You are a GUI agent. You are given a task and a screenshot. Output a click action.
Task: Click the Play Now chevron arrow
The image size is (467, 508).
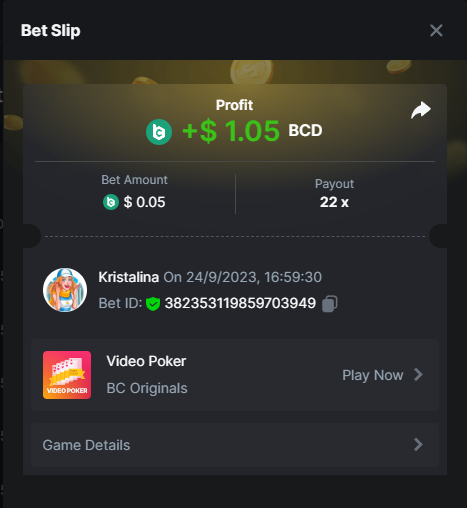418,375
